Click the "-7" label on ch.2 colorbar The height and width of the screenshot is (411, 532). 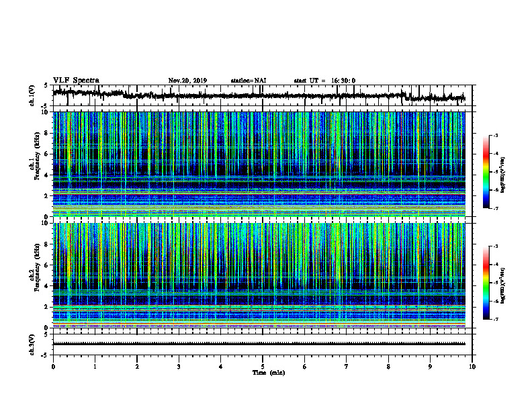[495, 320]
